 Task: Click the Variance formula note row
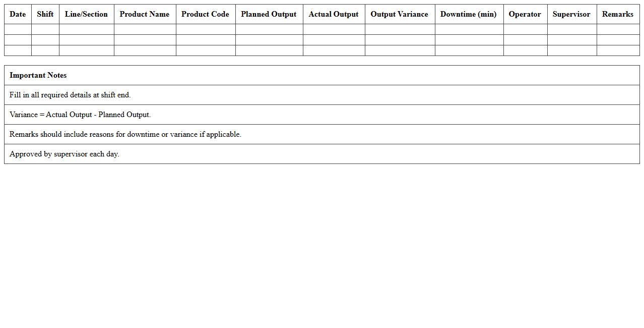tap(80, 115)
